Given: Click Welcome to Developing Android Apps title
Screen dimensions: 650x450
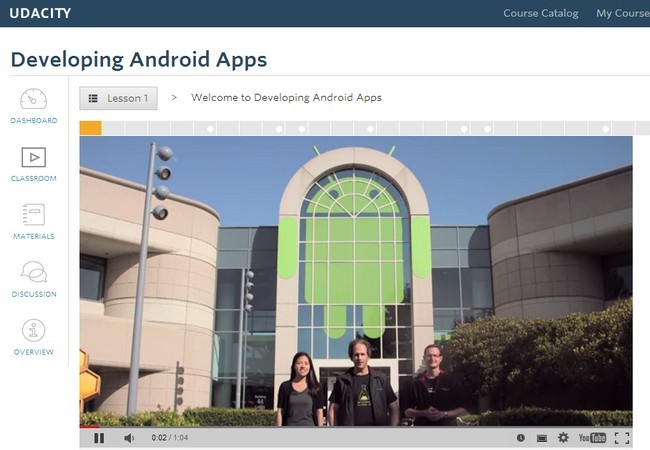Looking at the screenshot, I should pyautogui.click(x=286, y=98).
